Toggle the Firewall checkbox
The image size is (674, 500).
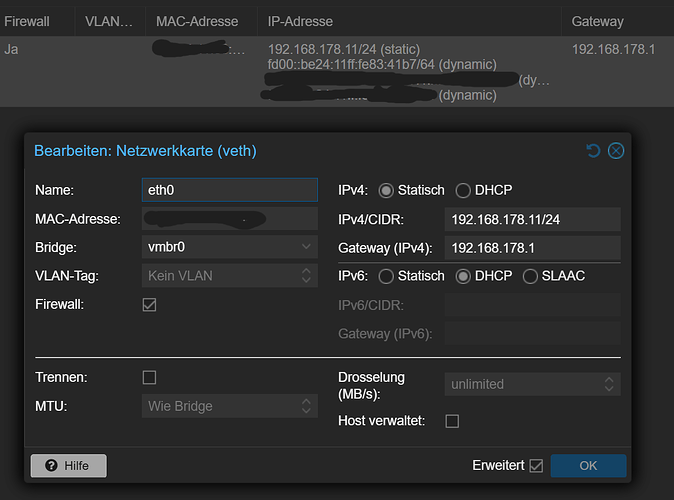tap(150, 304)
